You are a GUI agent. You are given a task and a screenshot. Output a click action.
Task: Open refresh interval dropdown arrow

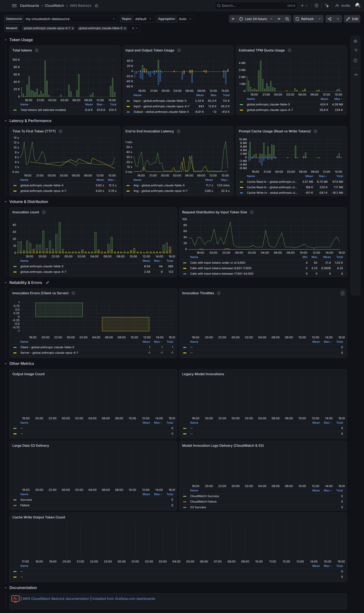click(x=320, y=19)
